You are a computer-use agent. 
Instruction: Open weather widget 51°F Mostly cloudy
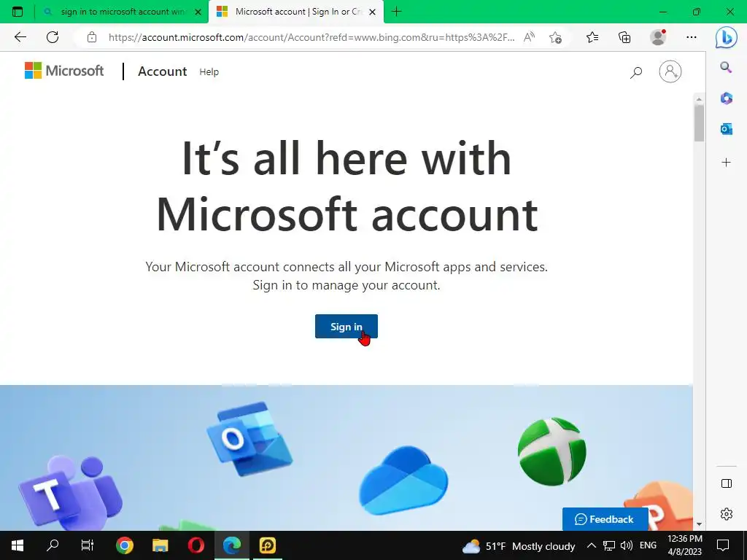pyautogui.click(x=519, y=546)
